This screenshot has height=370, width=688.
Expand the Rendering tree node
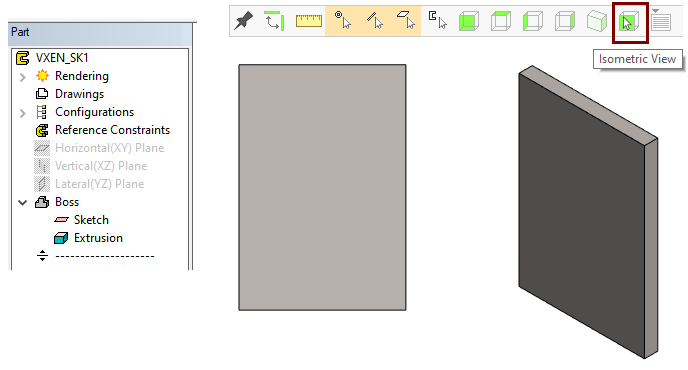click(23, 77)
